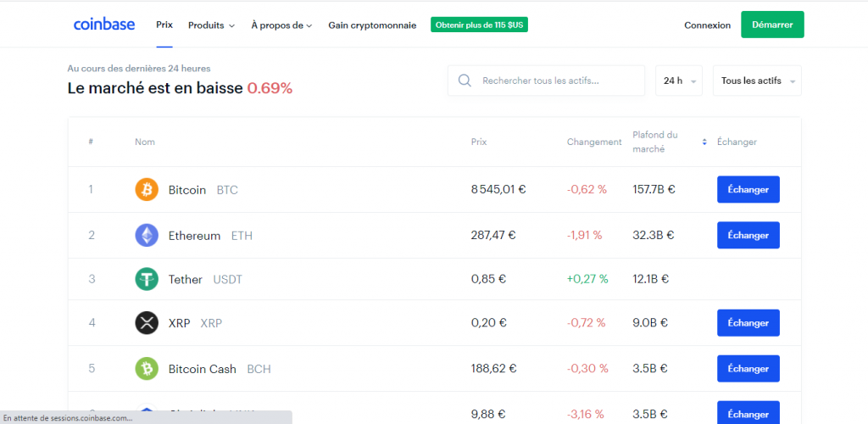The width and height of the screenshot is (868, 424).
Task: Click Bitcoin Cash price 188,62 €
Action: [494, 369]
